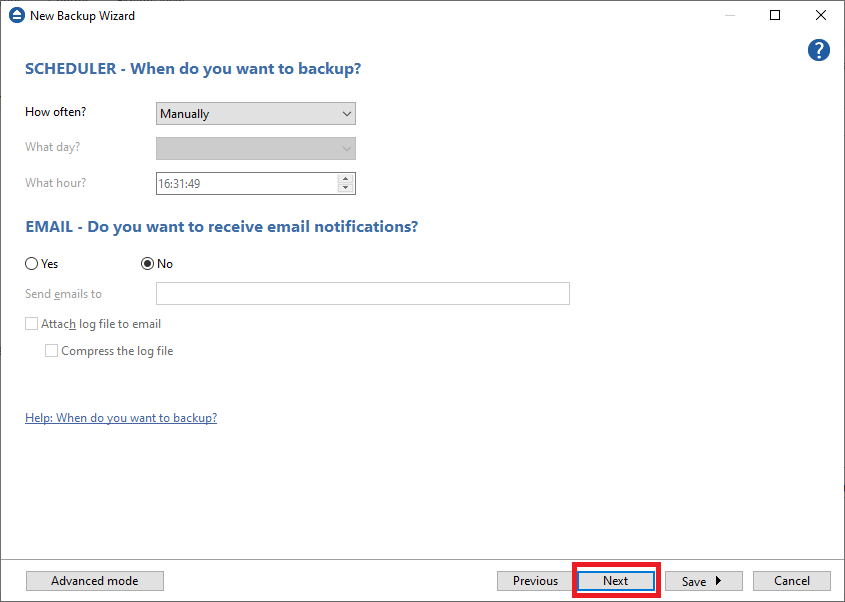The height and width of the screenshot is (602, 845).
Task: Check Compress the log file
Action: tap(52, 351)
